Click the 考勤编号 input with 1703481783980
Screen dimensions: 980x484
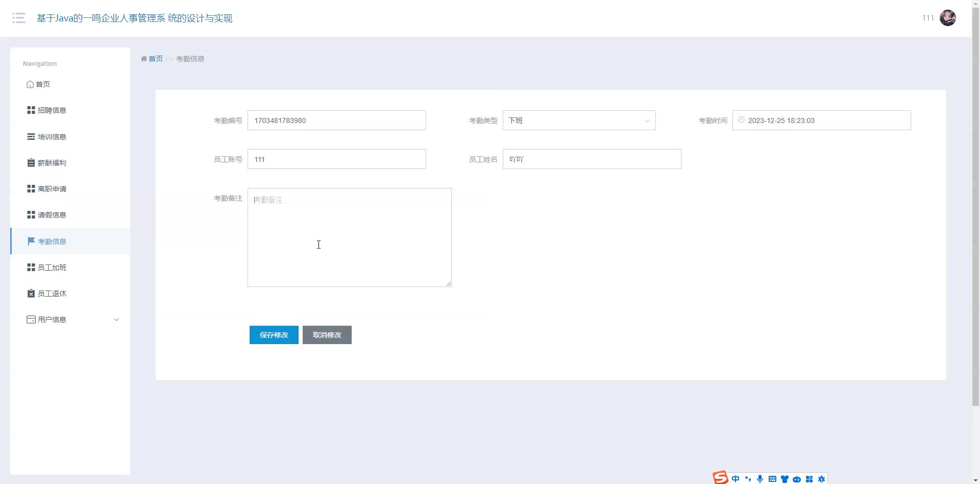[337, 120]
